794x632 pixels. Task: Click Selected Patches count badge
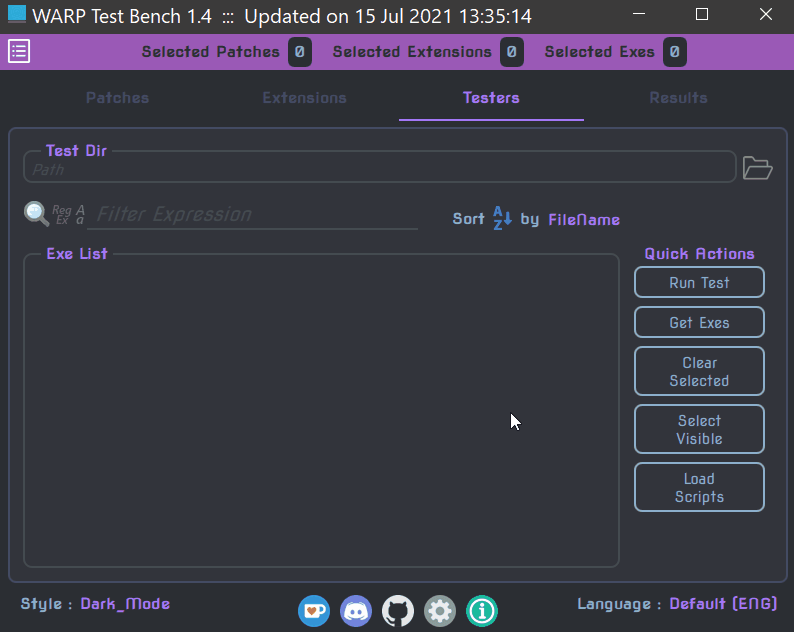coord(300,52)
